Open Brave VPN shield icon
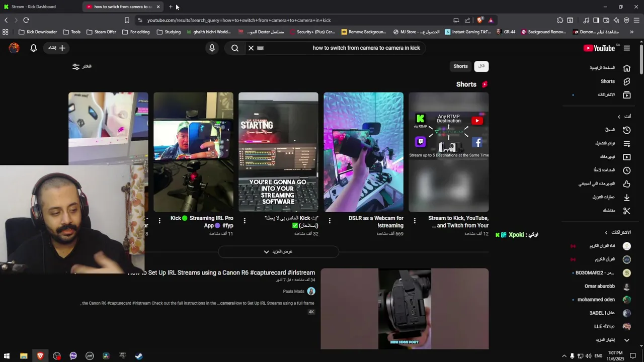The height and width of the screenshot is (362, 644). 626,20
